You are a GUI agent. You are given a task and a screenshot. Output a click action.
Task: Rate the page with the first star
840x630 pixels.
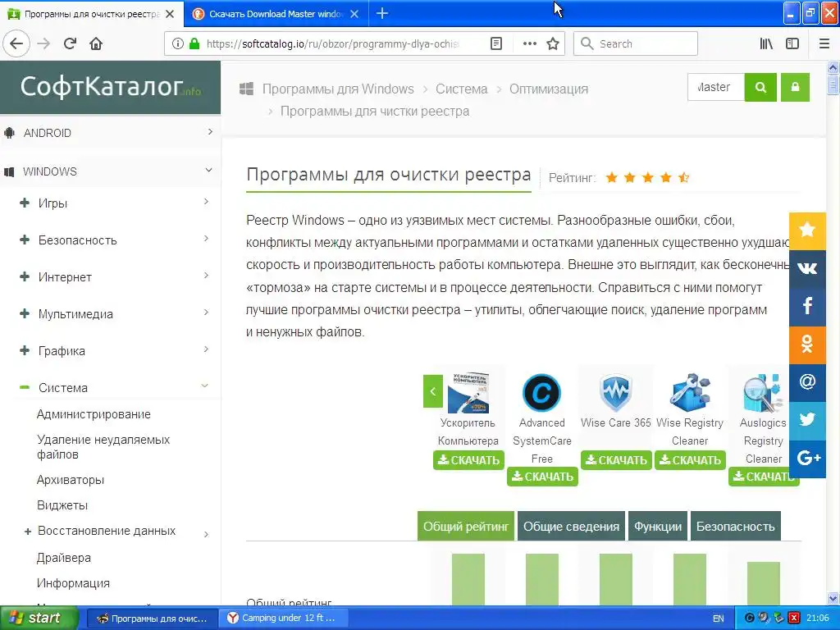(612, 178)
